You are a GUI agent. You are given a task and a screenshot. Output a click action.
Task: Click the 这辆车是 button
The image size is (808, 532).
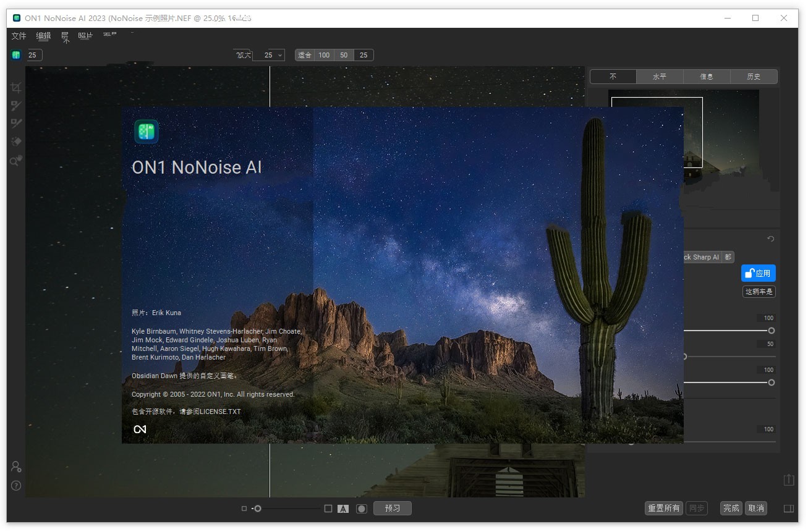pos(759,292)
